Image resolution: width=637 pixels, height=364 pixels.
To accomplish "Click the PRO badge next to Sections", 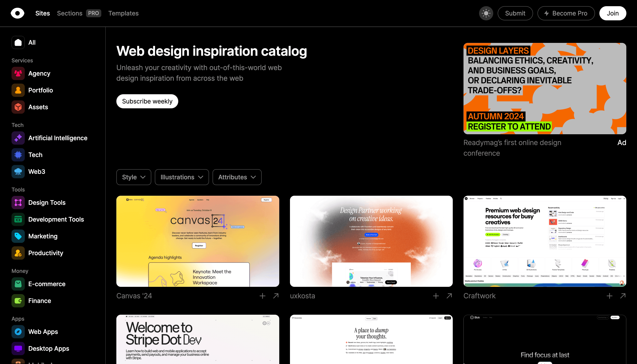I will tap(94, 13).
